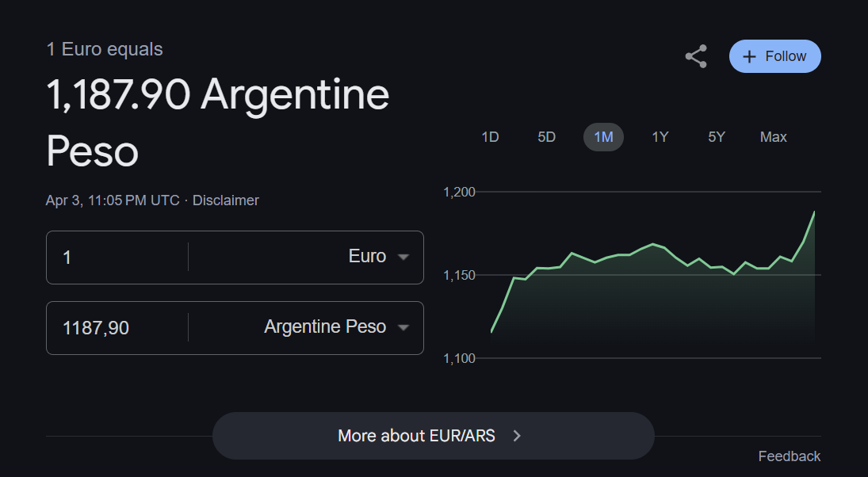Click the latest point on the chart line
Screen dimensions: 868x477
click(814, 212)
